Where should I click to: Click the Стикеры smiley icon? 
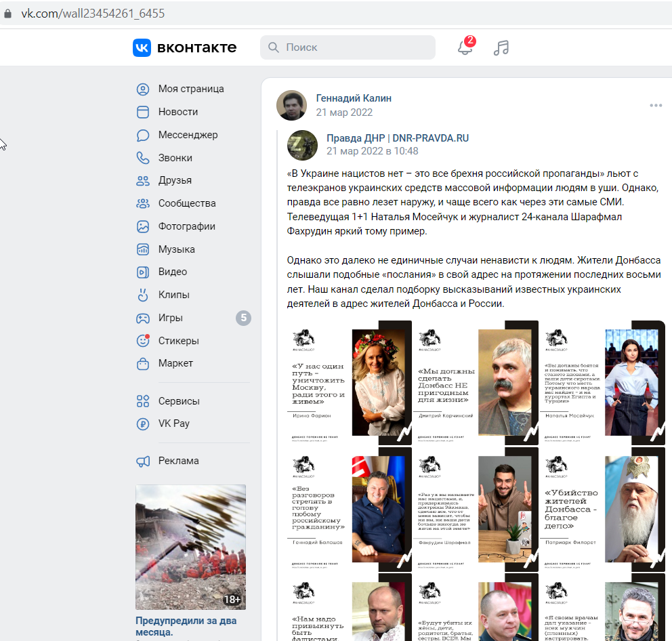pos(143,341)
